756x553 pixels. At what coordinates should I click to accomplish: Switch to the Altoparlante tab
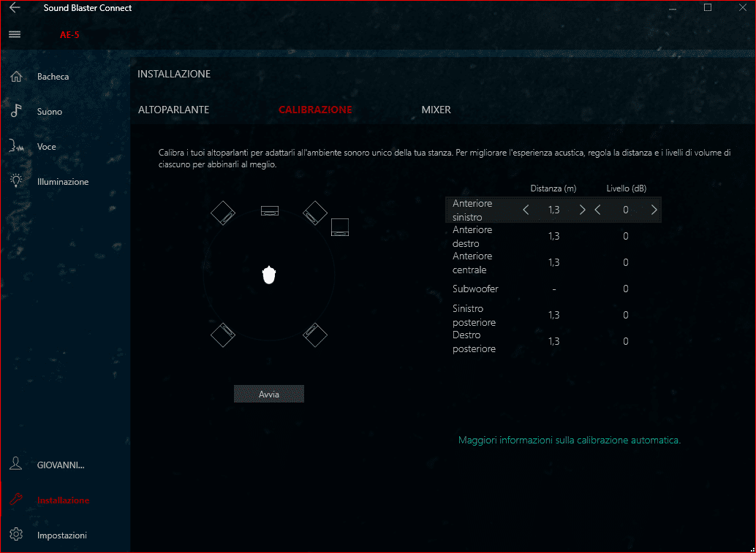point(173,110)
